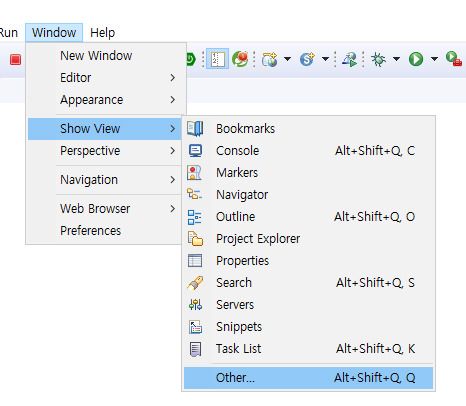Click the profile launch icon
The image size is (466, 406).
(x=349, y=60)
